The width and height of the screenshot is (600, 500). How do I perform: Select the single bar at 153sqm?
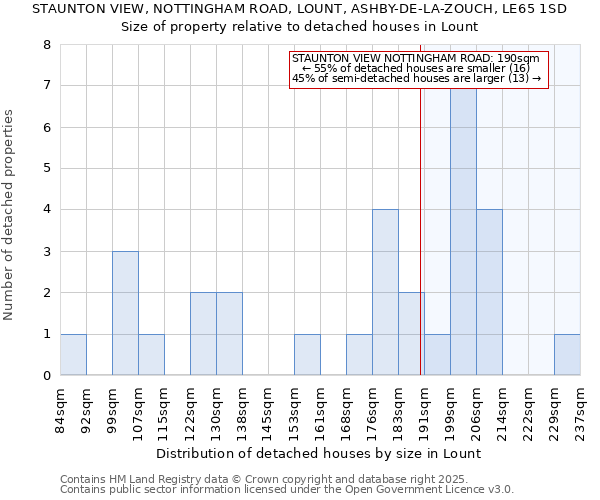pos(307,355)
